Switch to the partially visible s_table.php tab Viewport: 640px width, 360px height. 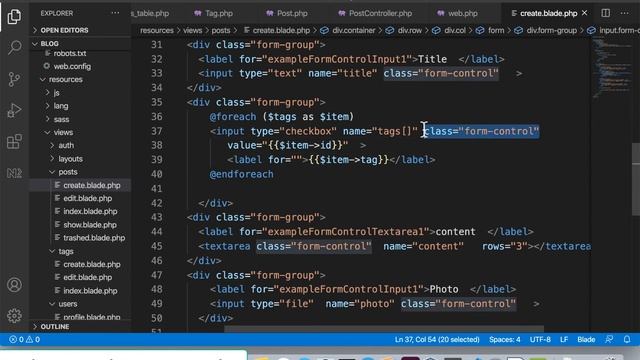150,13
